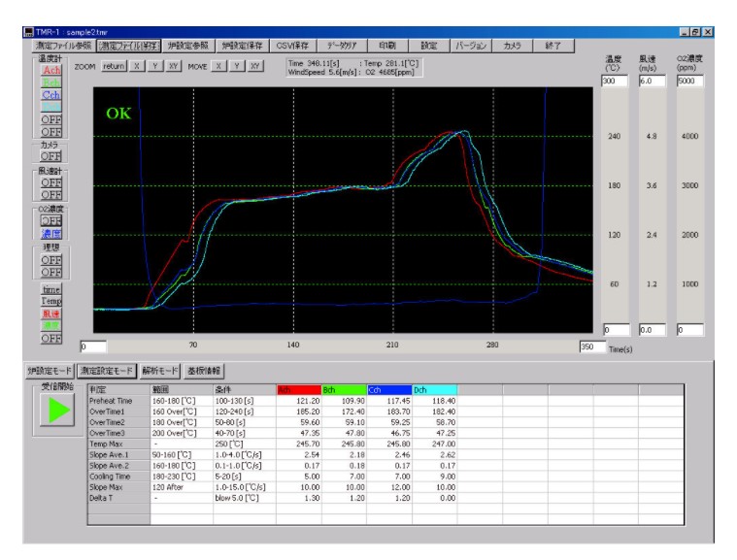Viewport: 737px width, 560px height.
Task: Save data via CSV保存
Action: (292, 46)
